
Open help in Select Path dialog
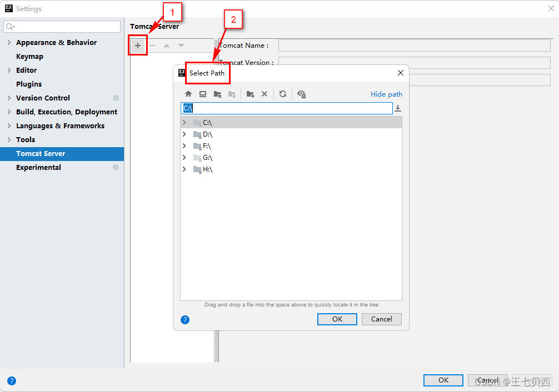point(185,320)
